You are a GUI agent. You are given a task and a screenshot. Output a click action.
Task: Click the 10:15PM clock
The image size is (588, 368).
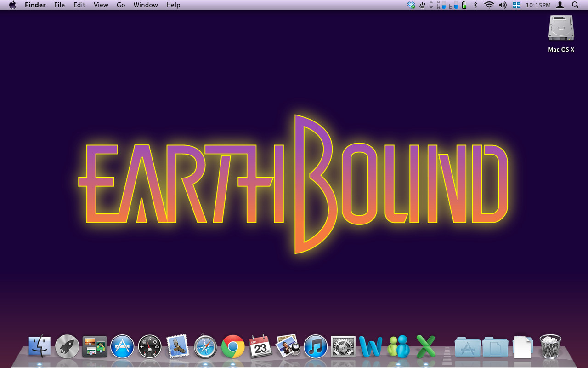coord(538,5)
